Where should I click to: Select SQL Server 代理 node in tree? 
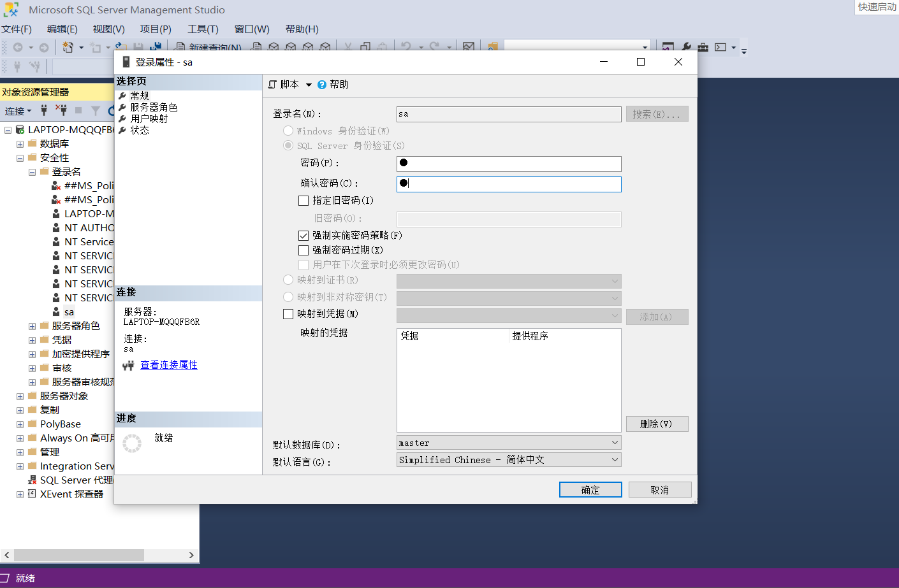pos(76,480)
